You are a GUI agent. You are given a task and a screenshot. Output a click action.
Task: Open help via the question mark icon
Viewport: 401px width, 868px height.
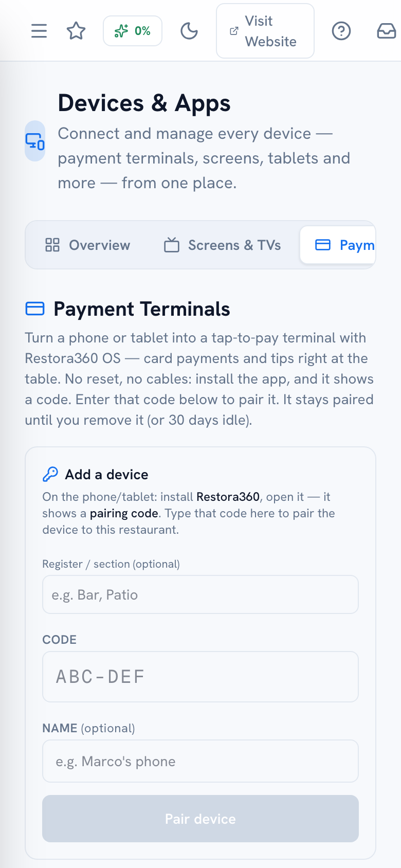341,31
